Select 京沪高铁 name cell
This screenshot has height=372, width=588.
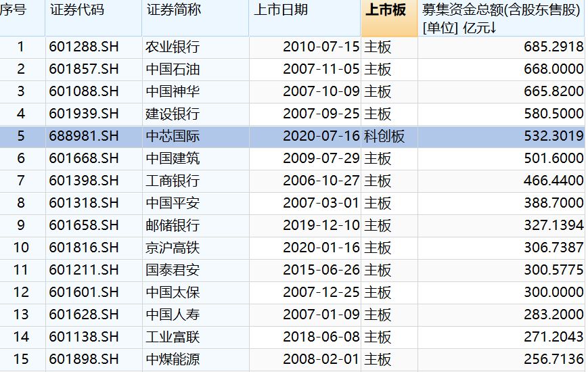(196, 248)
